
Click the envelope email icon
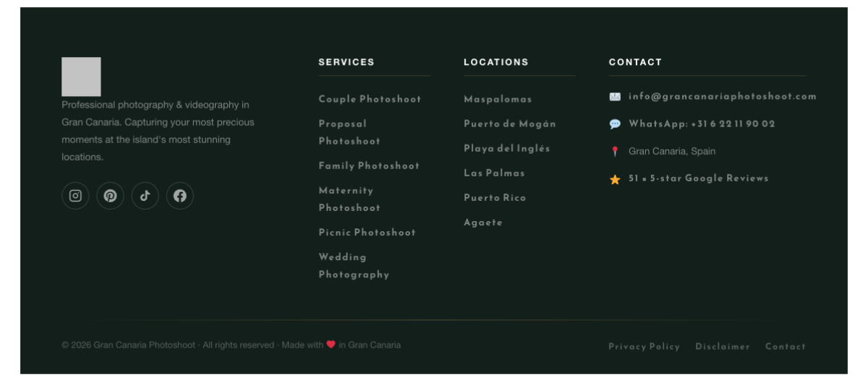615,97
